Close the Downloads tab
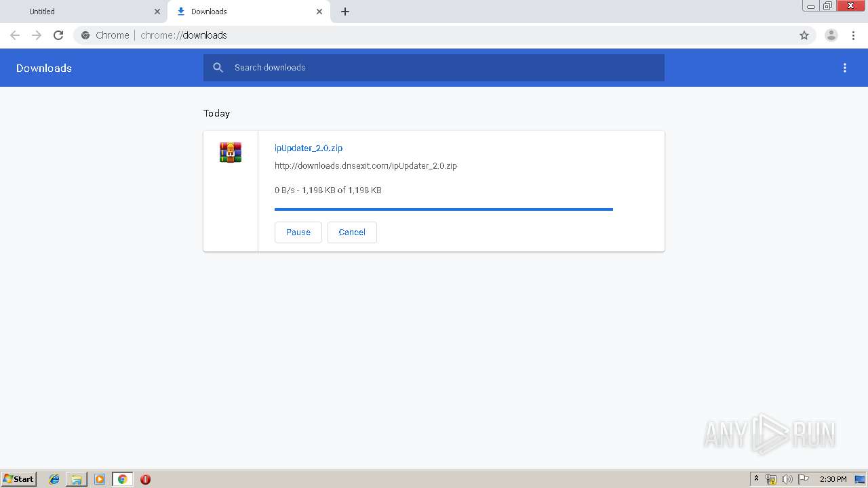This screenshot has height=488, width=868. tap(319, 12)
